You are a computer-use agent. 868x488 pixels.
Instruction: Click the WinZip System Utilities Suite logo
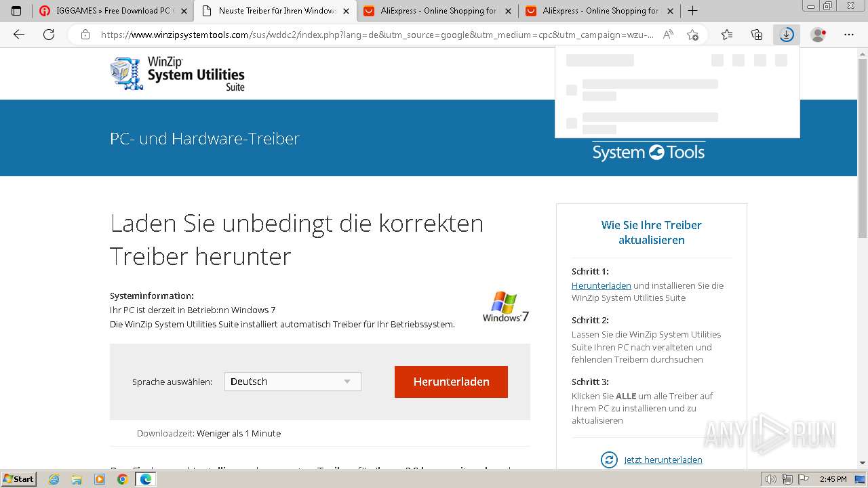point(178,74)
